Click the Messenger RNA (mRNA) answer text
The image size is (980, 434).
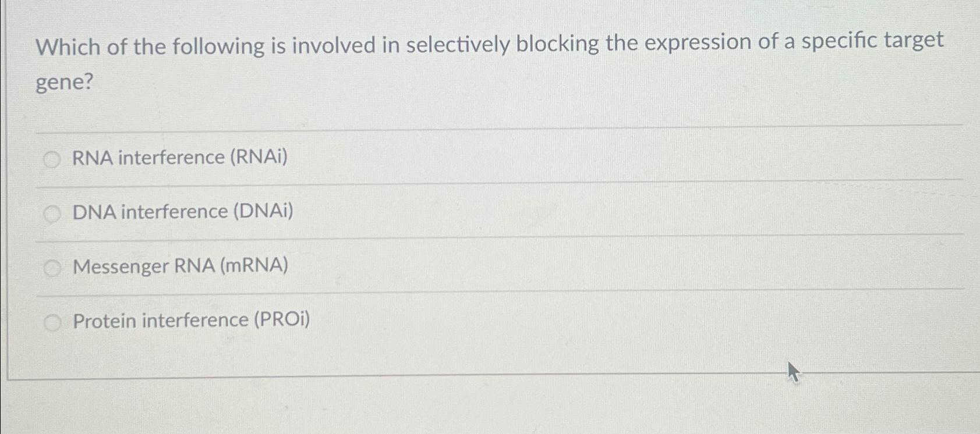point(181,266)
